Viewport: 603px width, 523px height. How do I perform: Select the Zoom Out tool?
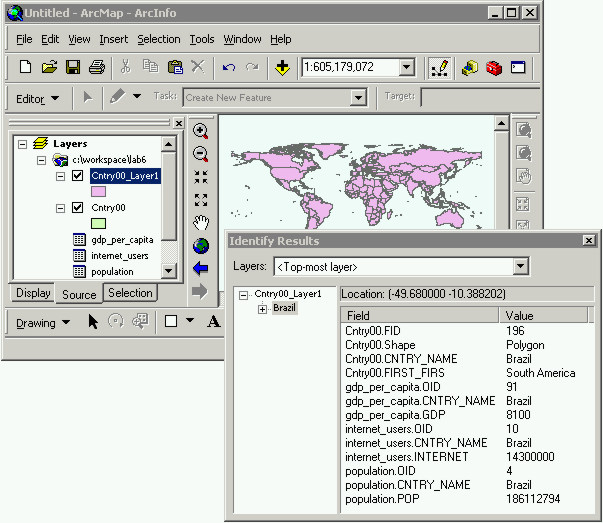click(201, 154)
